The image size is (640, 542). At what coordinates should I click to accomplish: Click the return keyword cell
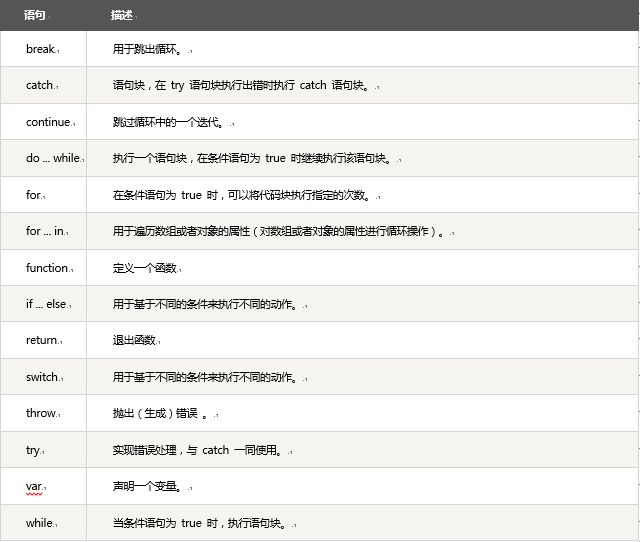(x=42, y=341)
